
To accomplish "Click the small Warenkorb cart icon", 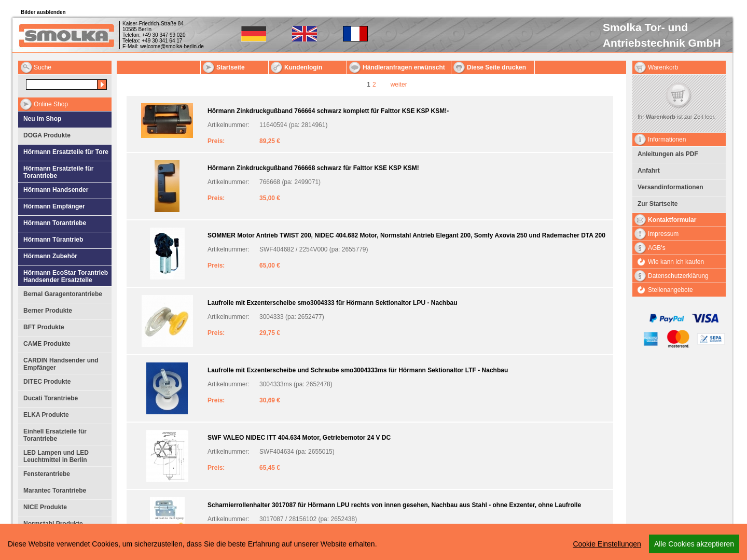I will (640, 67).
